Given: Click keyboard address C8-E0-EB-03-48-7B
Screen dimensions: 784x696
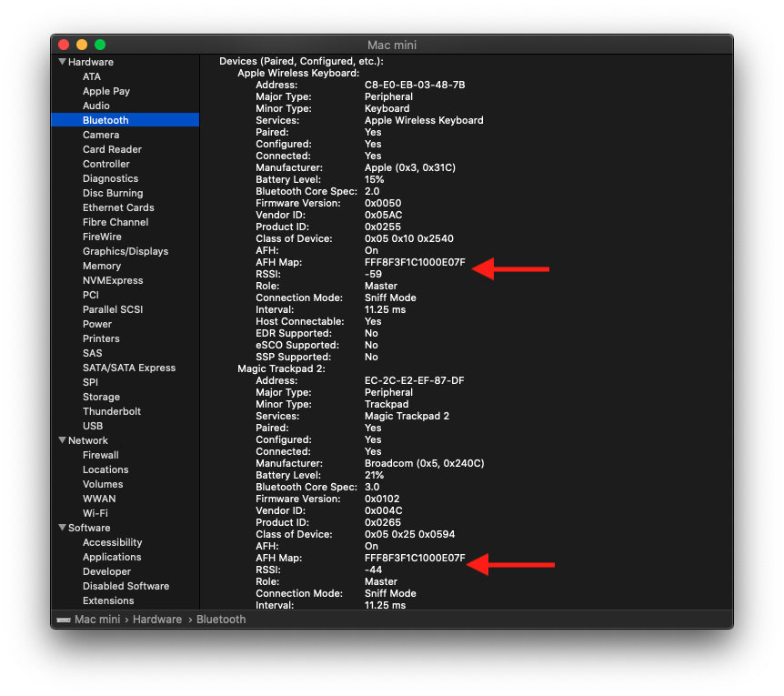Looking at the screenshot, I should coord(415,85).
